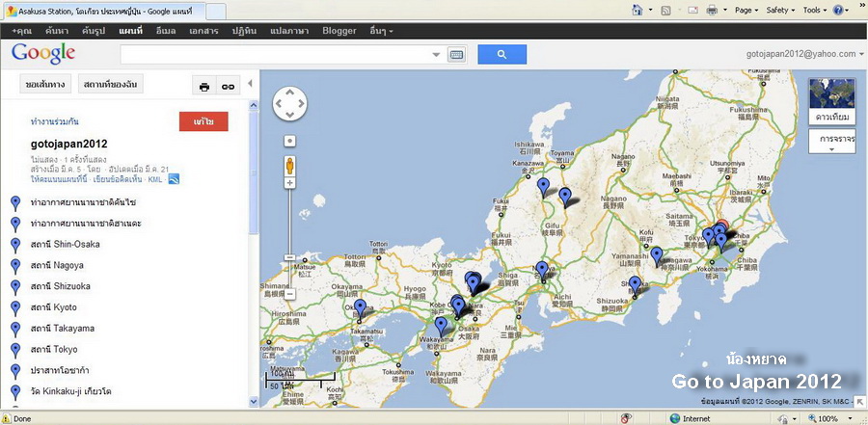
Task: Open the Print button dropdown arrow
Action: [725, 10]
